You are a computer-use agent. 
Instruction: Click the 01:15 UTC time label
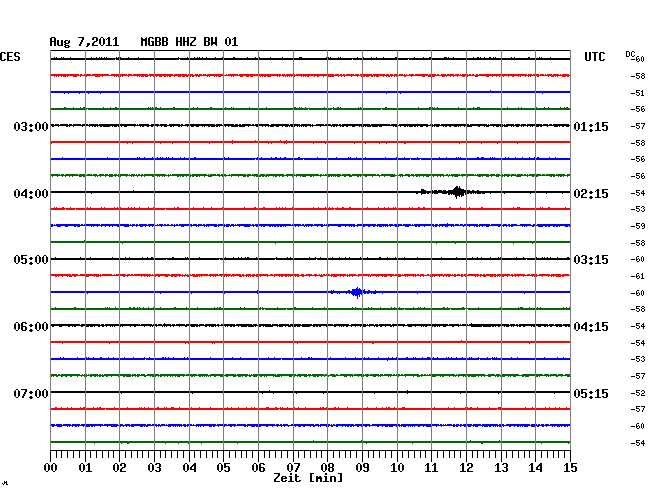coord(591,126)
